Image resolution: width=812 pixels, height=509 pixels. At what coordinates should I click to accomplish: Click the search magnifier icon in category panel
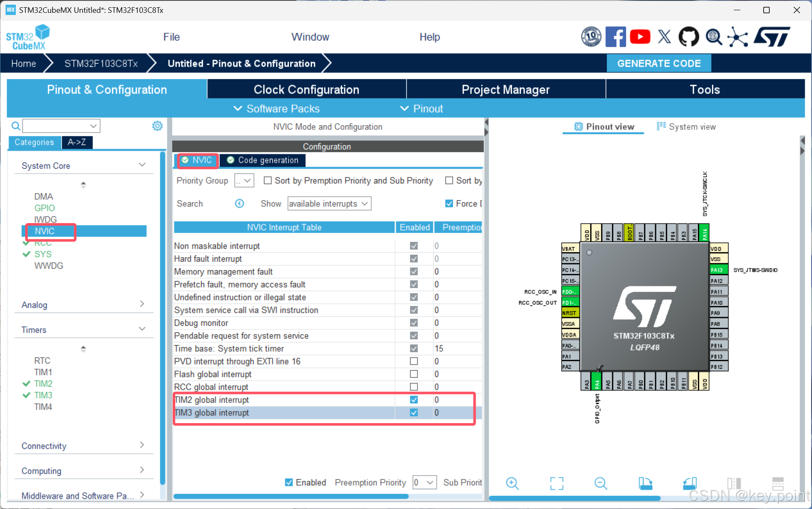click(16, 126)
